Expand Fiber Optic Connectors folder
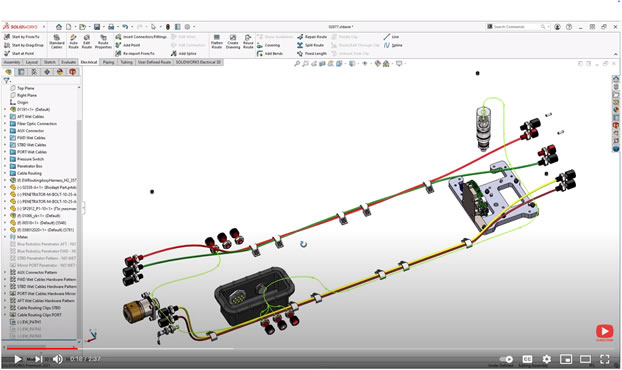Viewport: 622px width, 370px height. pyautogui.click(x=5, y=124)
